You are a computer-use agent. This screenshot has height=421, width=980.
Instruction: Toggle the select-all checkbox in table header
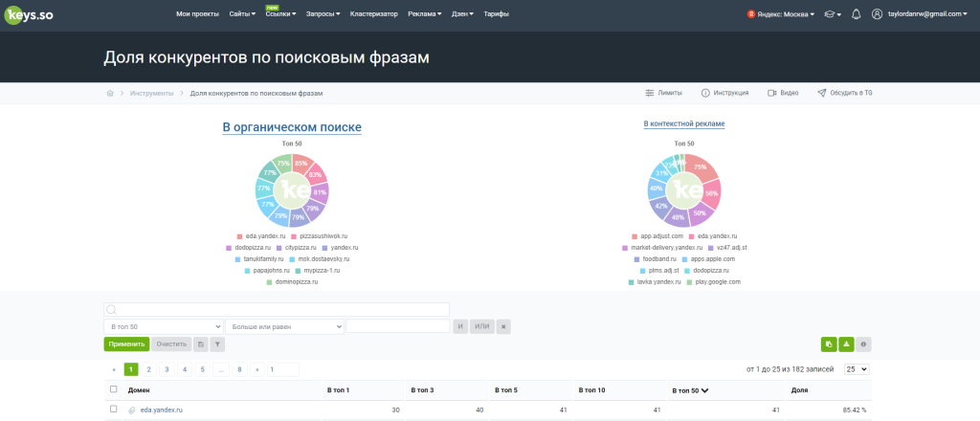(x=113, y=389)
